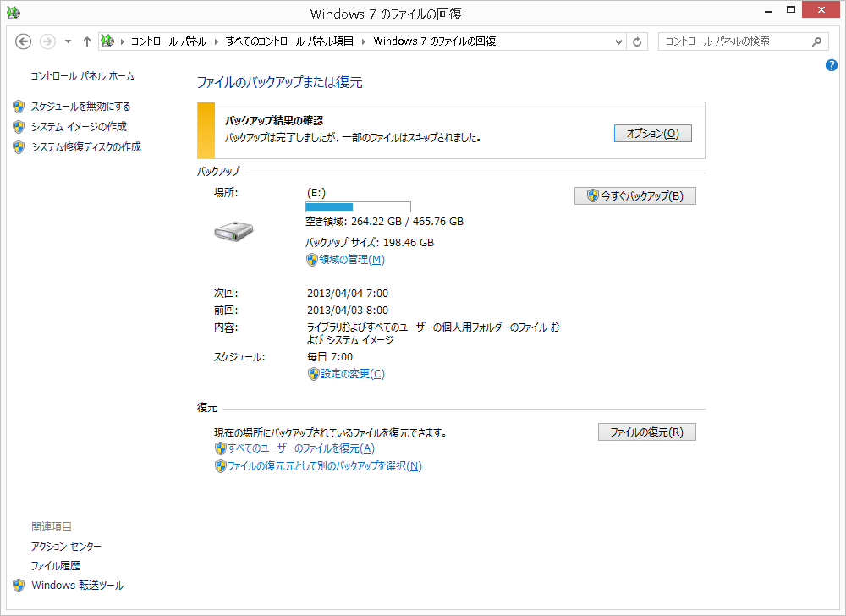Click the E: hard drive icon

click(234, 229)
